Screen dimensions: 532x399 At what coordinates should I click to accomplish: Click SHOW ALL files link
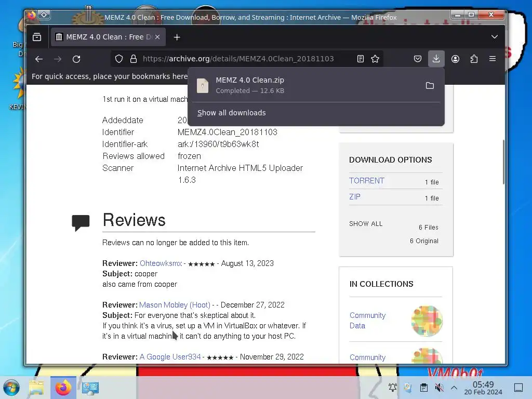click(366, 223)
